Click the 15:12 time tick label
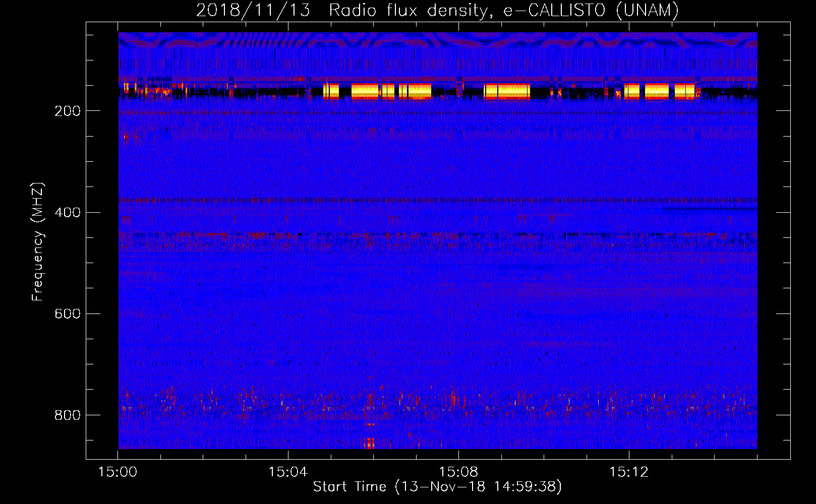The image size is (816, 504). [629, 472]
